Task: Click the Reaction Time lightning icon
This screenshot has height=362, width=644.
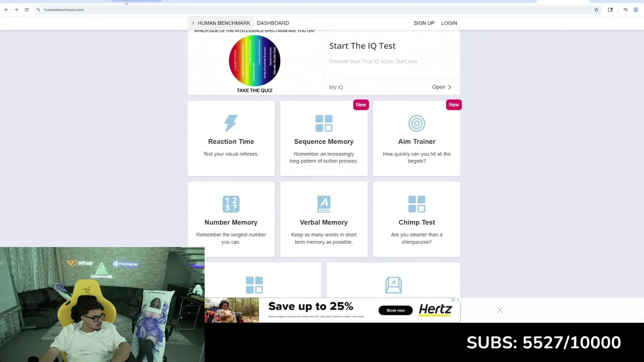Action: 231,123
